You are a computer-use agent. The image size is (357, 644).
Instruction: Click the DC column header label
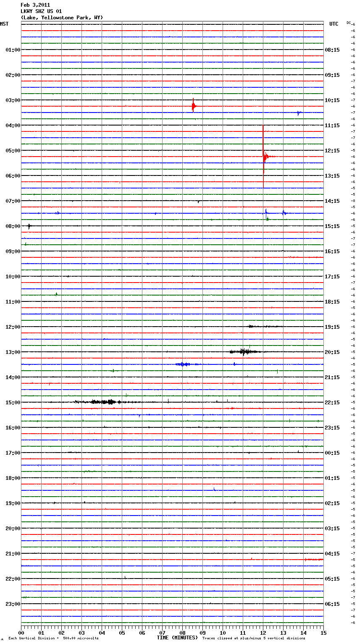pos(348,23)
